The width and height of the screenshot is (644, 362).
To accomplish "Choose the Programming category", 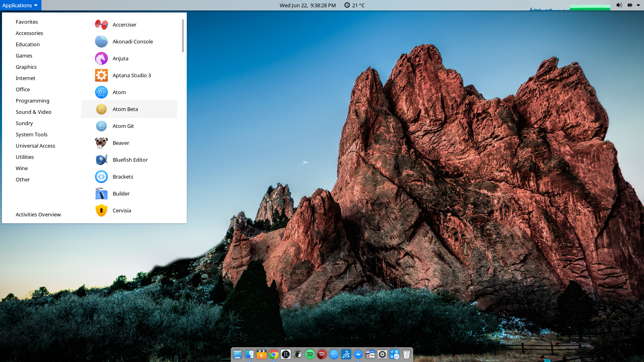I will [x=33, y=101].
